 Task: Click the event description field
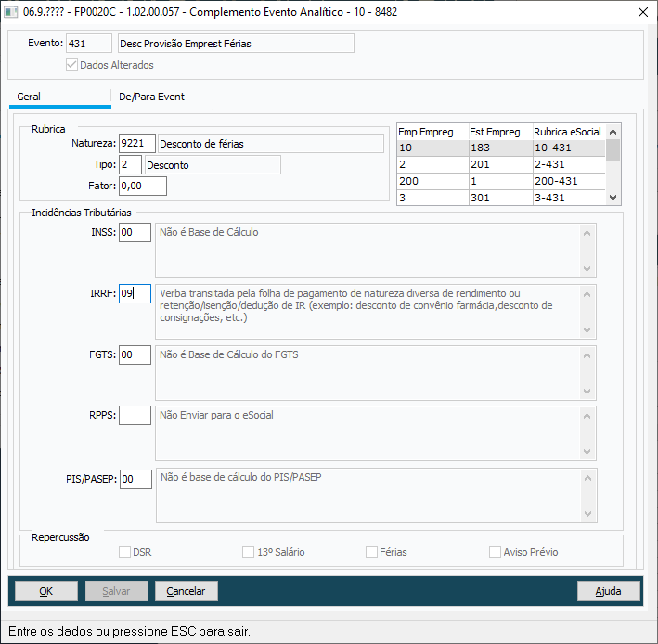click(236, 44)
